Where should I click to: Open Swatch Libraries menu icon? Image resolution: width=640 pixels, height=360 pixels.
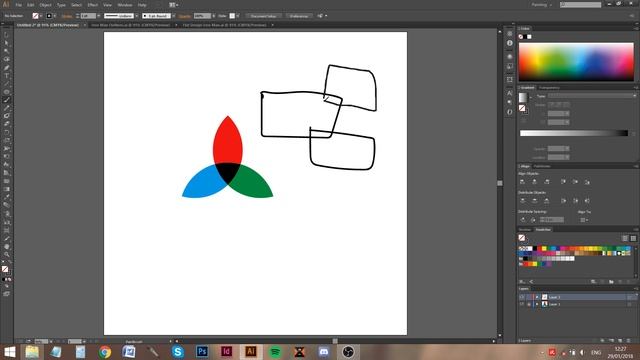(522, 282)
